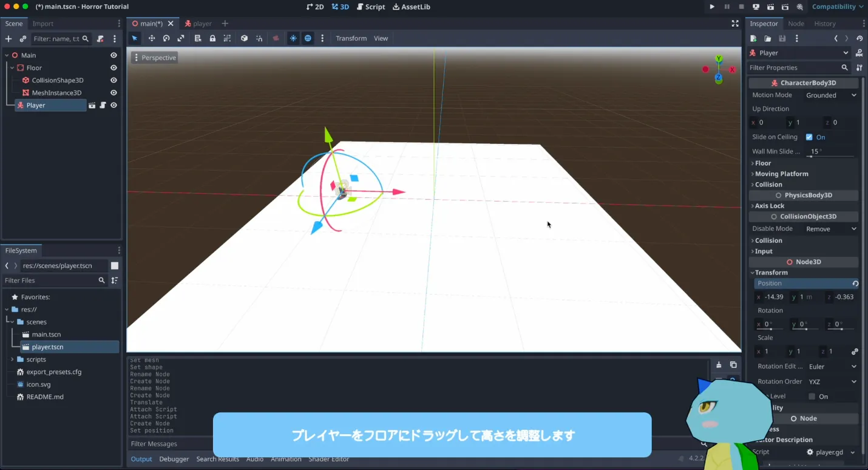Reset the Position property to default
Image resolution: width=868 pixels, height=470 pixels.
pyautogui.click(x=855, y=284)
